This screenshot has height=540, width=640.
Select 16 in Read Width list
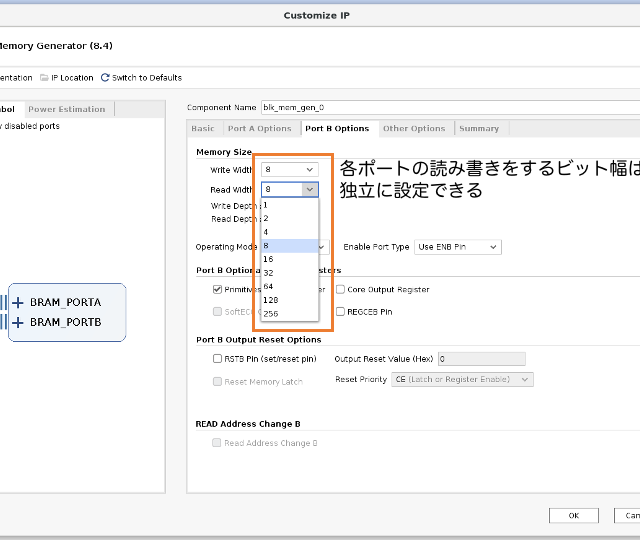pos(268,259)
